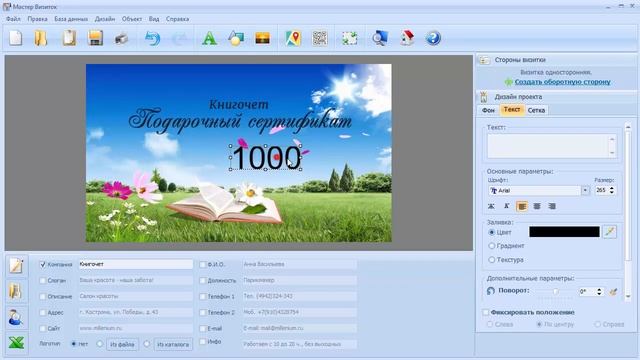
Task: Click the Поворот rotation slider
Action: [555, 291]
